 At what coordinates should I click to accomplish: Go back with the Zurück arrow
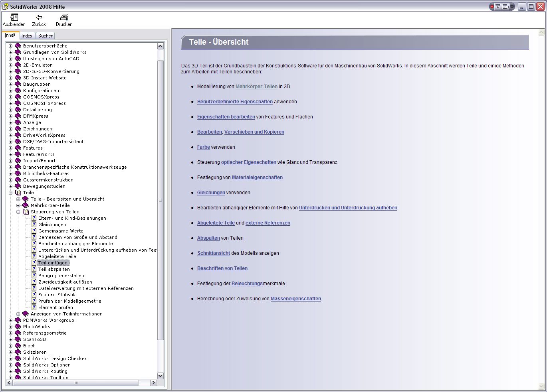pyautogui.click(x=39, y=17)
